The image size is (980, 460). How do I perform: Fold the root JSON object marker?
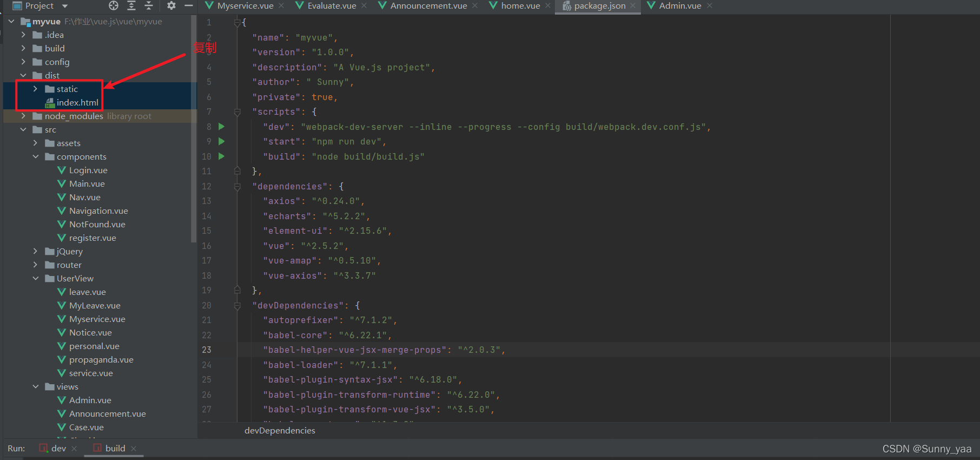pos(237,23)
